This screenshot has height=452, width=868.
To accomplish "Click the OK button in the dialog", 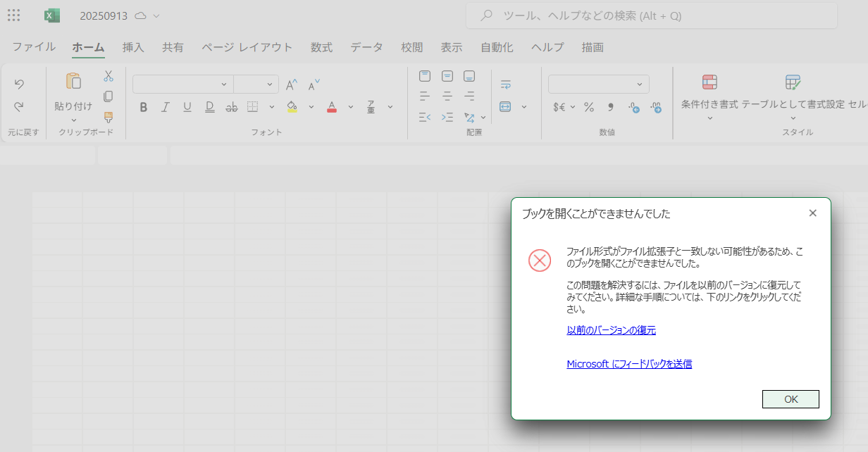I will (790, 398).
